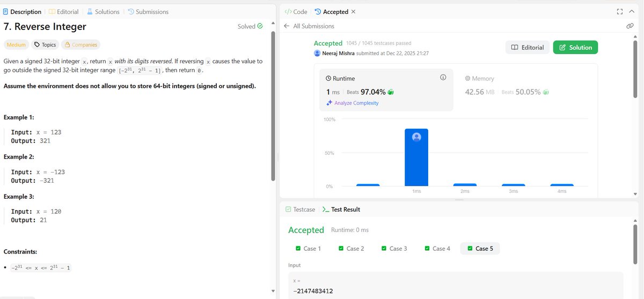This screenshot has width=644, height=299.
Task: Select Case 5
Action: 480,249
